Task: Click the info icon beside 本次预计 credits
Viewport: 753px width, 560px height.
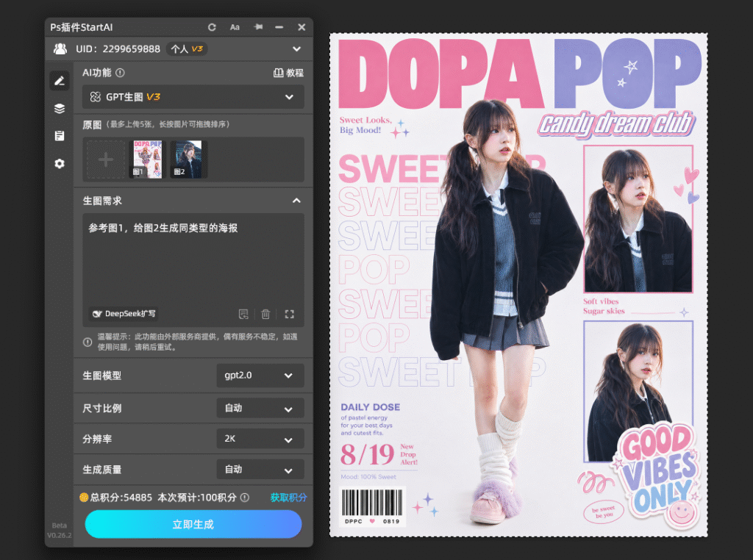Action: [x=245, y=498]
